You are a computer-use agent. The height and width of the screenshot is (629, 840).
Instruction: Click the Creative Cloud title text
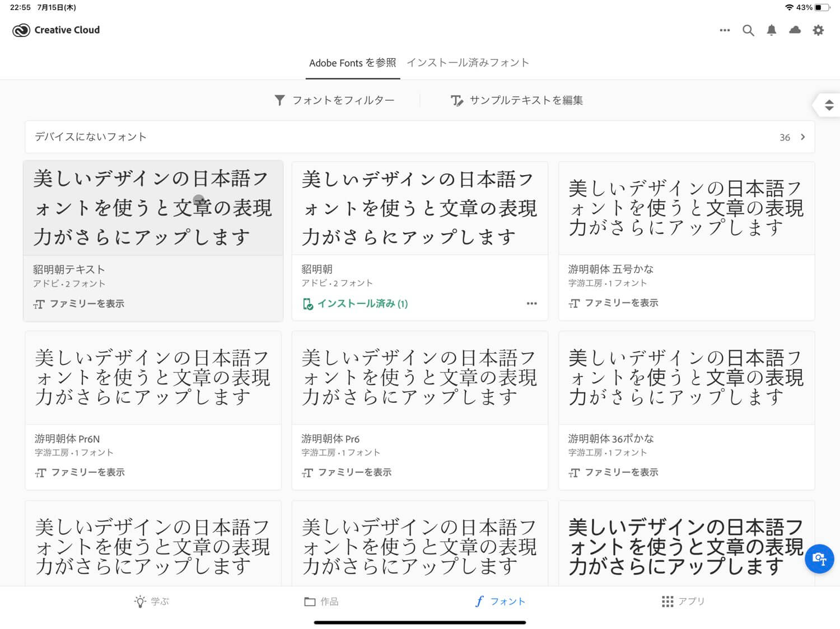pos(67,30)
